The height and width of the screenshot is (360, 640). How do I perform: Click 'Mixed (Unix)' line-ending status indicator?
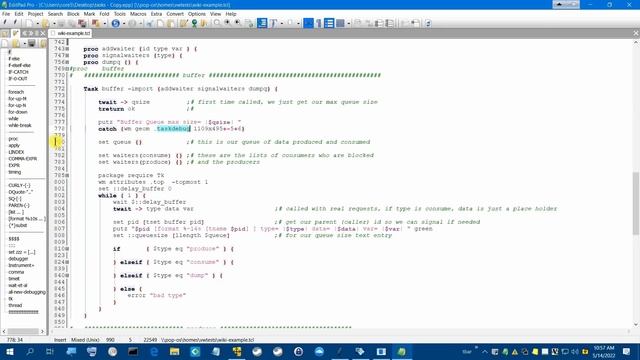[x=85, y=340]
